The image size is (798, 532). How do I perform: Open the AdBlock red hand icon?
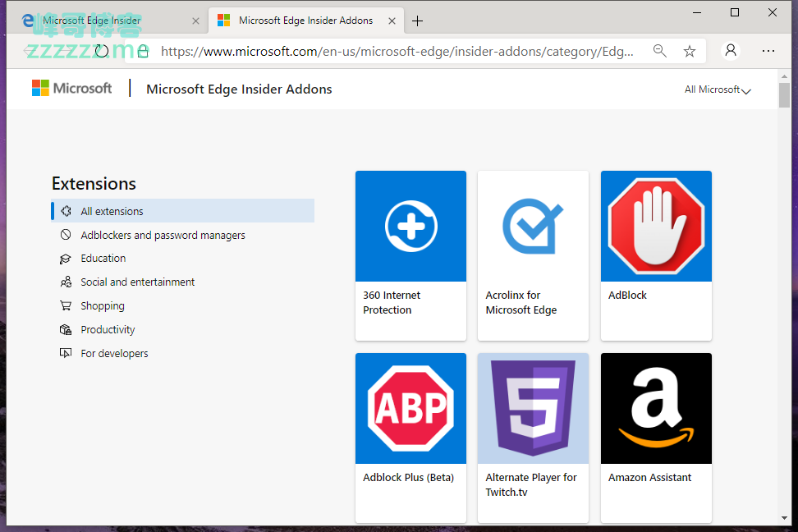click(656, 226)
